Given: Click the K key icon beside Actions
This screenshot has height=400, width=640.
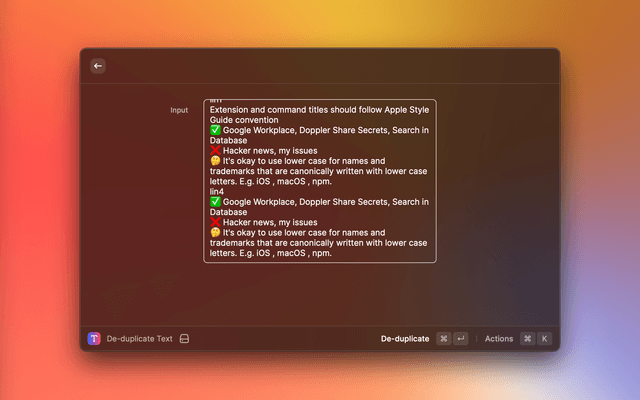Looking at the screenshot, I should 544,339.
